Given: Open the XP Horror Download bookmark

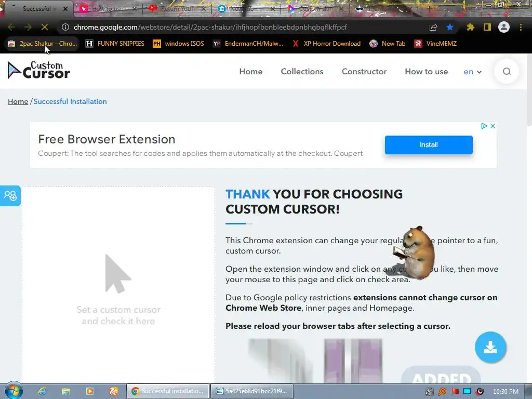Looking at the screenshot, I should [x=326, y=44].
